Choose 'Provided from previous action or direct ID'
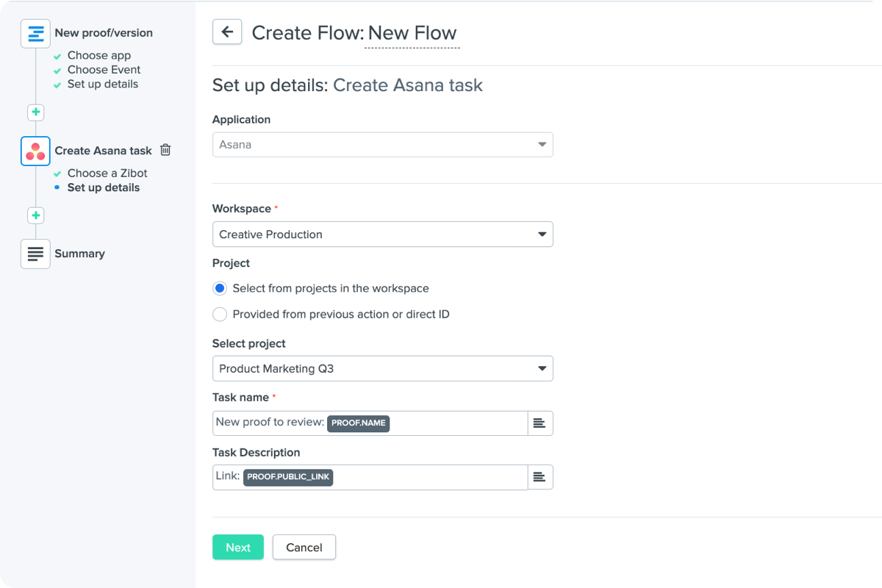This screenshot has height=588, width=882. point(220,315)
